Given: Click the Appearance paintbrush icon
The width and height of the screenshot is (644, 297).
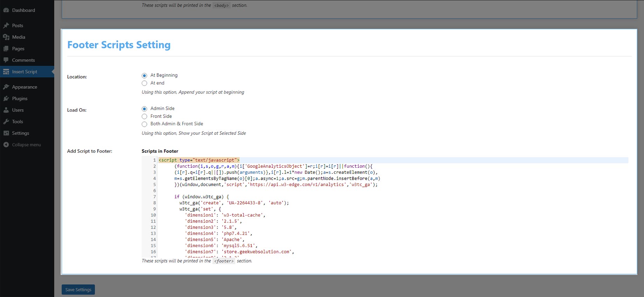Looking at the screenshot, I should click(6, 87).
